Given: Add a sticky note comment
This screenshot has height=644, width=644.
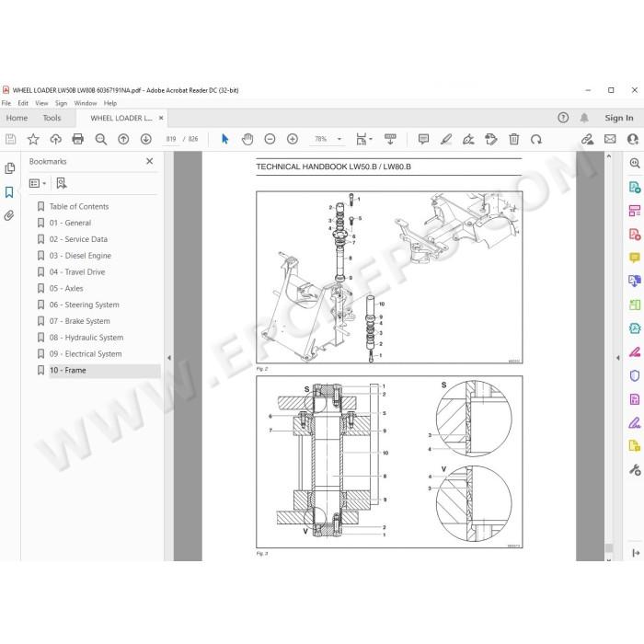Looking at the screenshot, I should [x=423, y=139].
